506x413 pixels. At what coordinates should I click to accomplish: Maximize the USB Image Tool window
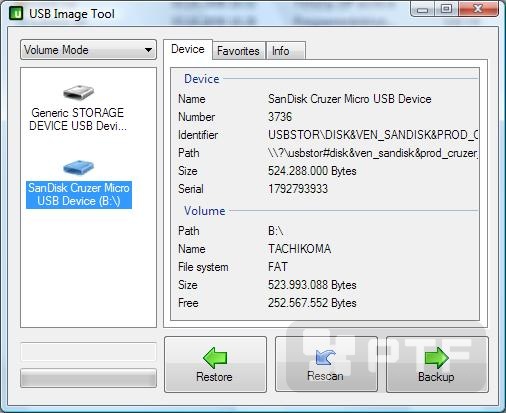[446, 9]
